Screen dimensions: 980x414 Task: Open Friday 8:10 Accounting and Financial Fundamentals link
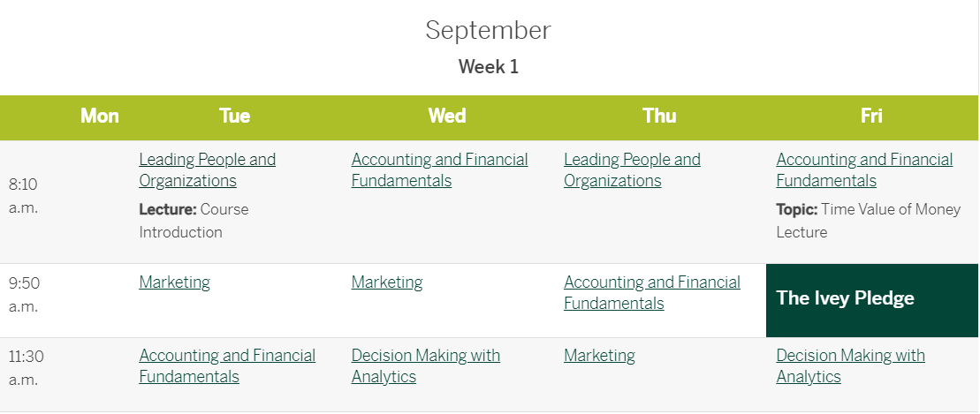pos(864,169)
